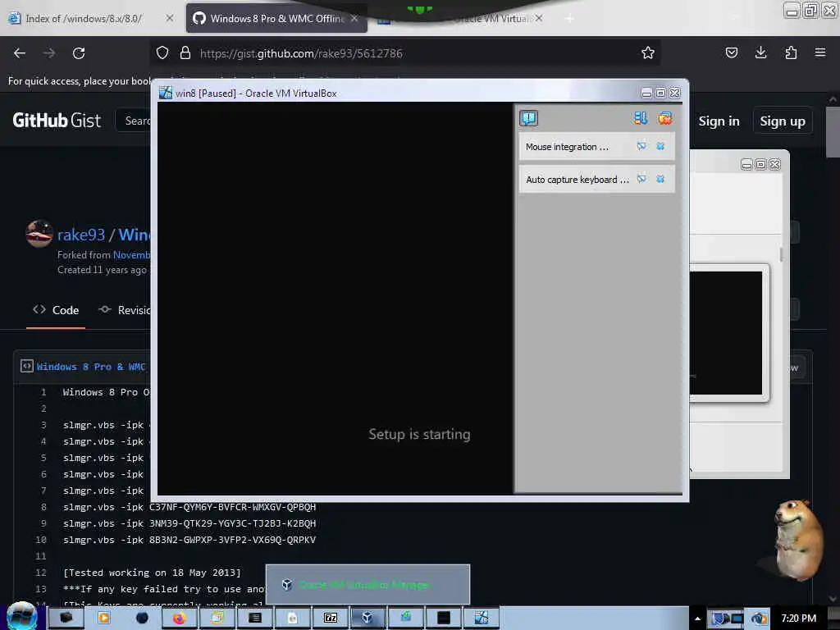Open media player taskbar icon
840x630 pixels.
pos(104,619)
